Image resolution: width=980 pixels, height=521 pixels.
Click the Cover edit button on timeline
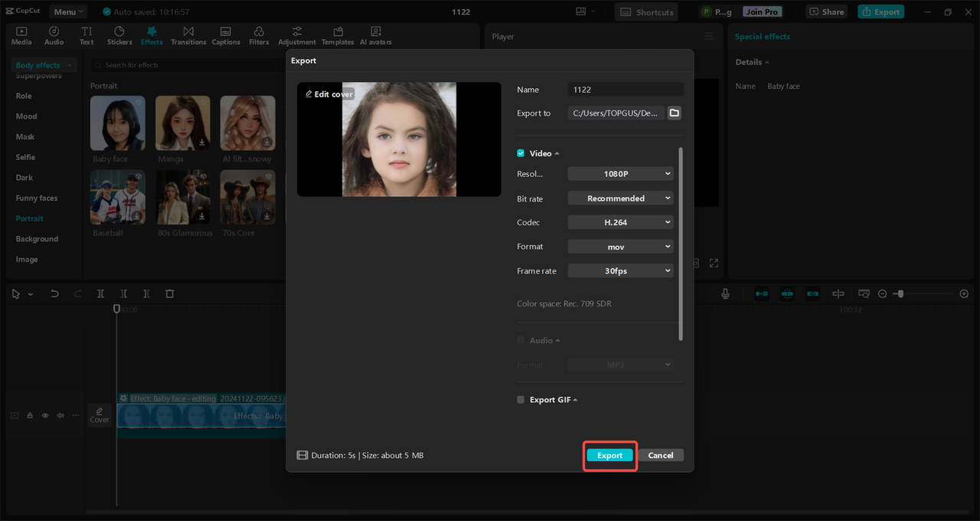click(100, 415)
